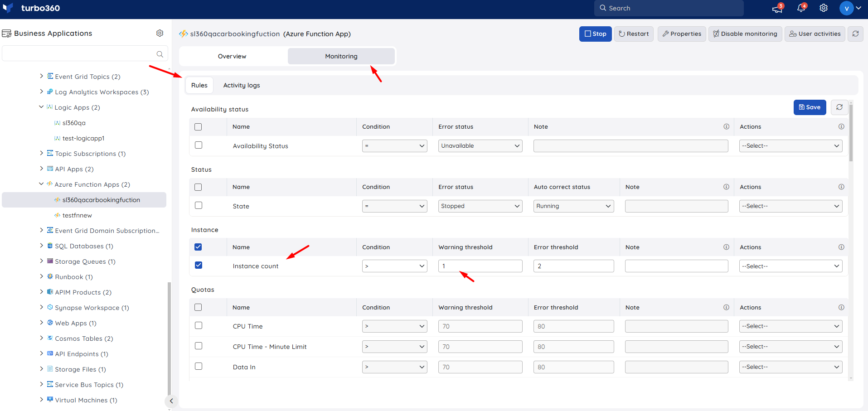Uncheck the Instance count checkbox
This screenshot has height=411, width=868.
pyautogui.click(x=198, y=266)
